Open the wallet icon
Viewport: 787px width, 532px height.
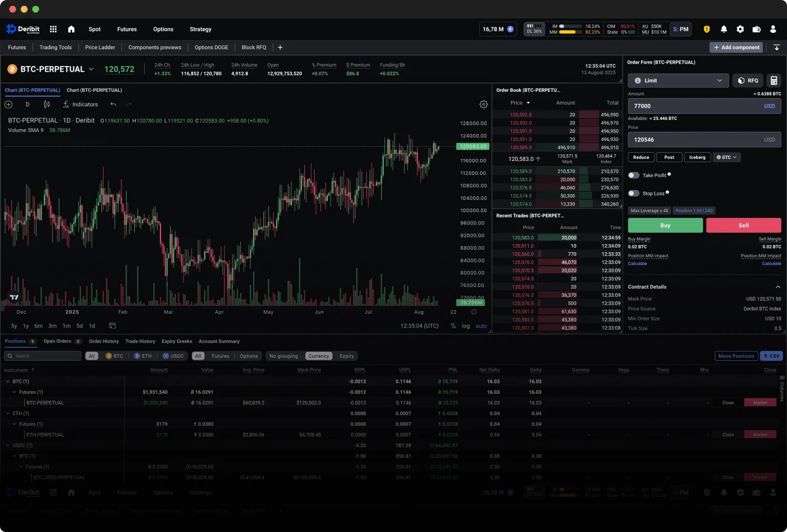pyautogui.click(x=756, y=29)
